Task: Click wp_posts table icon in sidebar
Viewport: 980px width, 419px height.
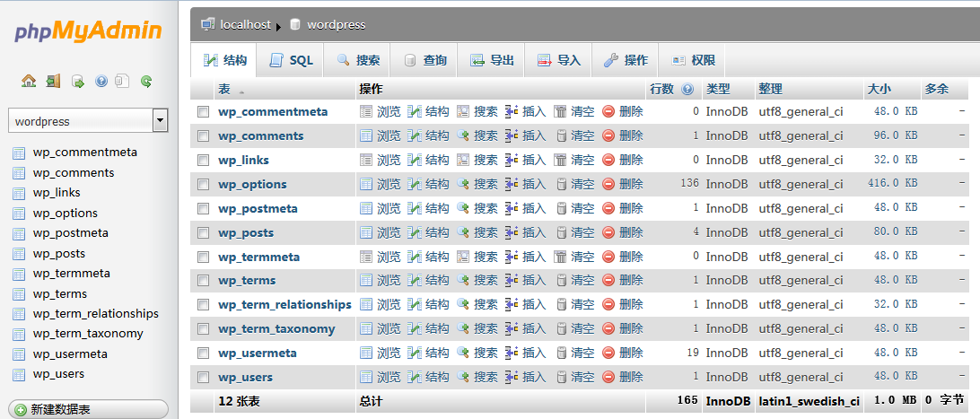Action: tap(19, 254)
